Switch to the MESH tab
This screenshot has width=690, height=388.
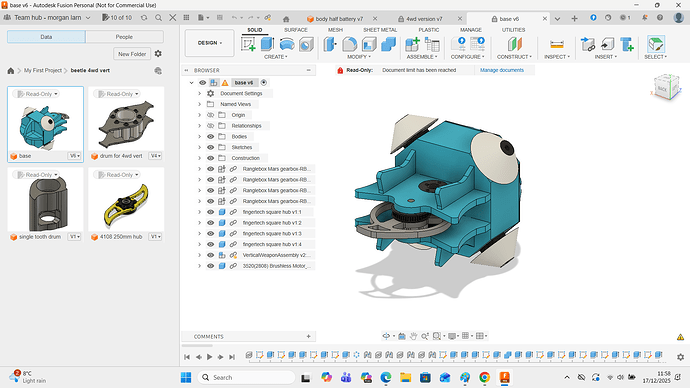tap(335, 30)
